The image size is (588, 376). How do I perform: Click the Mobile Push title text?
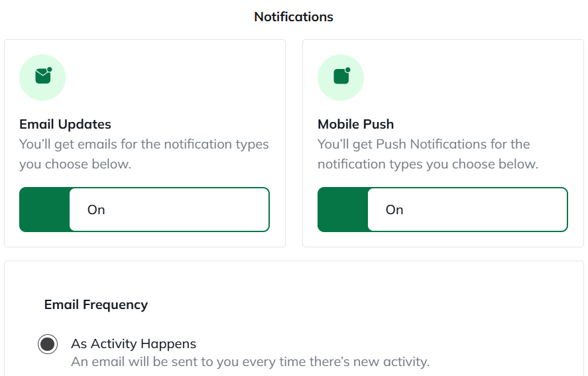[355, 124]
